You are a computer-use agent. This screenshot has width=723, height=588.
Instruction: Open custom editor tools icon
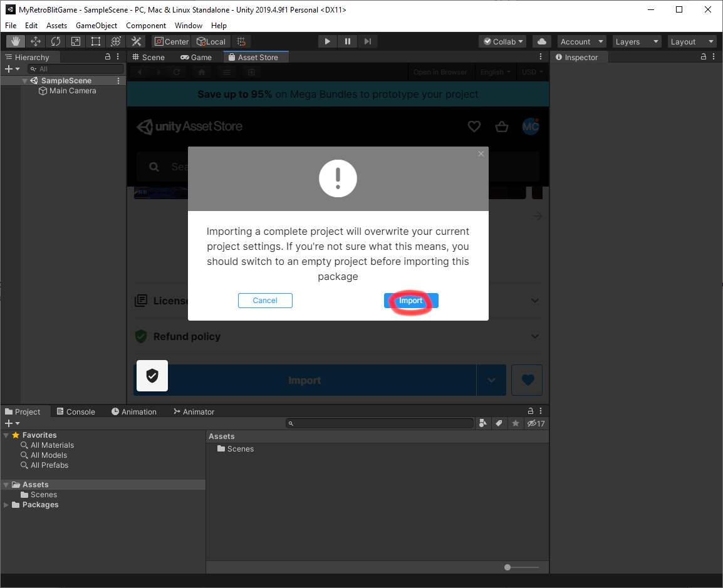pos(136,41)
